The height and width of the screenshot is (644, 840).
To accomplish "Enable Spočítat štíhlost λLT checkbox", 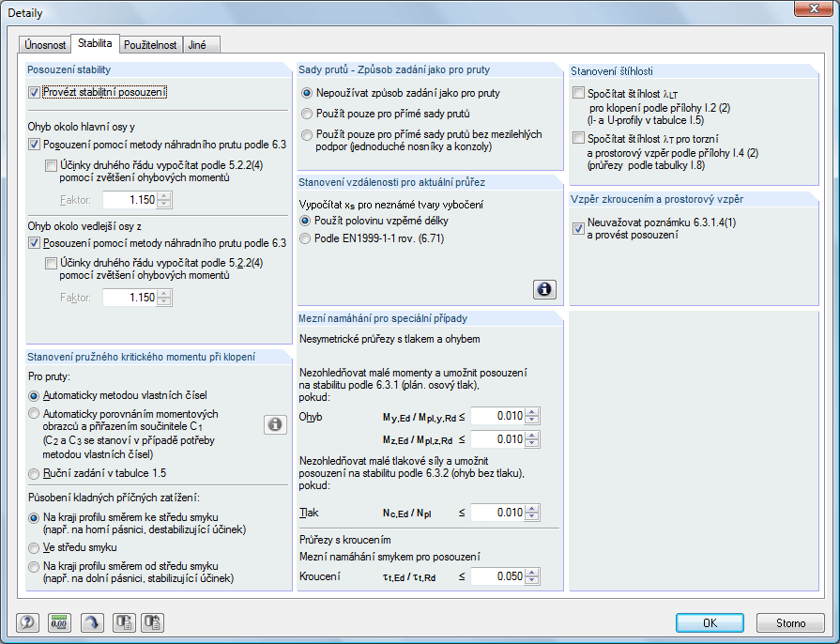I will 578,93.
